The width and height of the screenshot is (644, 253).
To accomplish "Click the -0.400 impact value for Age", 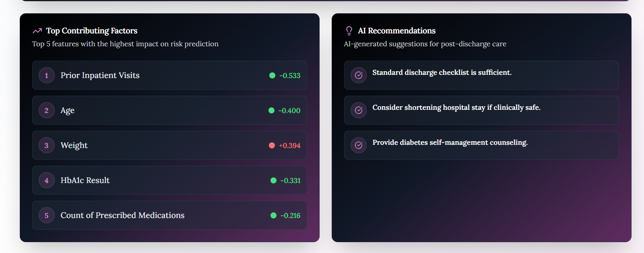I will click(x=289, y=111).
